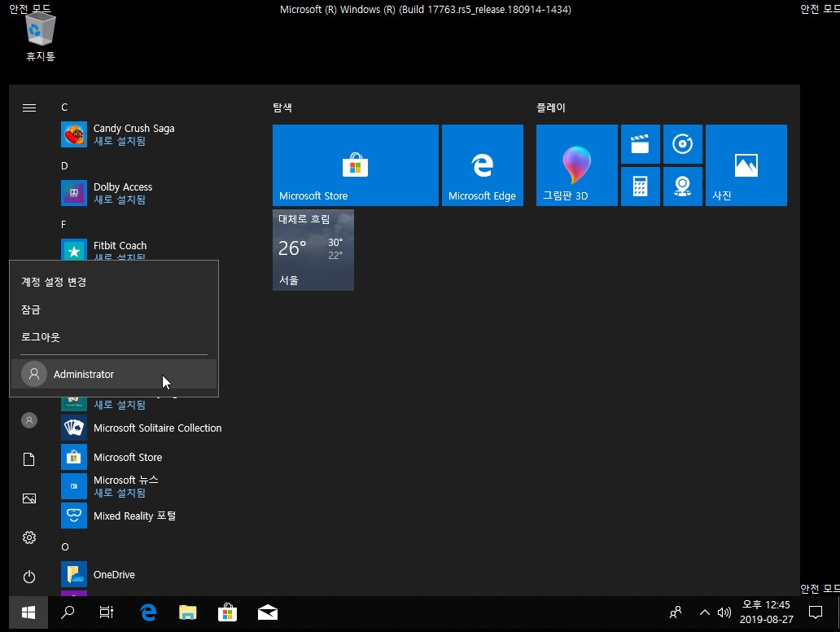Click the 탐색 tile group title

point(282,108)
